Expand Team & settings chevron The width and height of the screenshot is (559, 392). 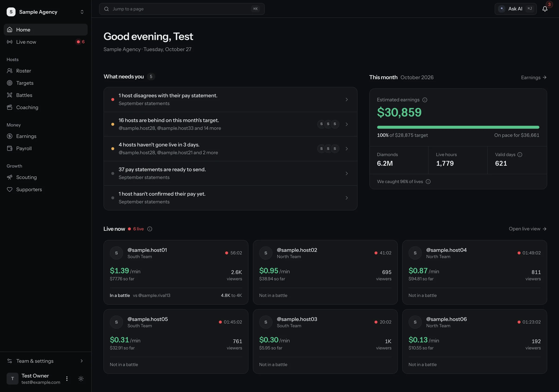click(82, 361)
